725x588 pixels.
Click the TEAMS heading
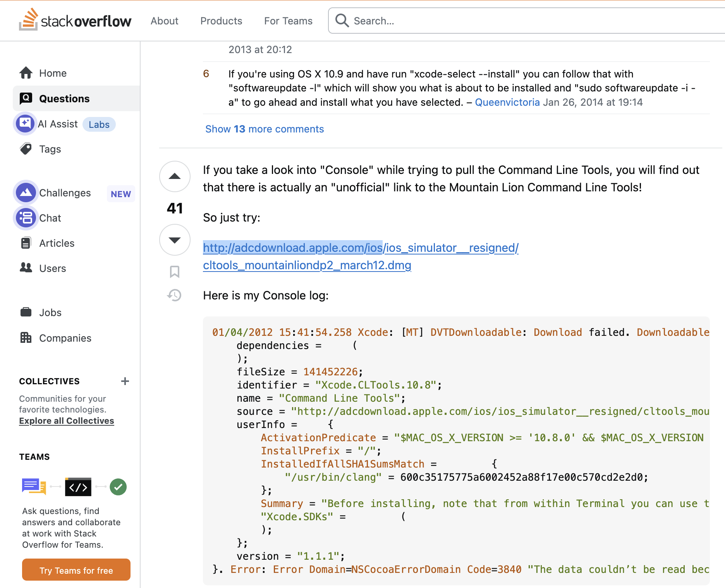[x=34, y=457]
